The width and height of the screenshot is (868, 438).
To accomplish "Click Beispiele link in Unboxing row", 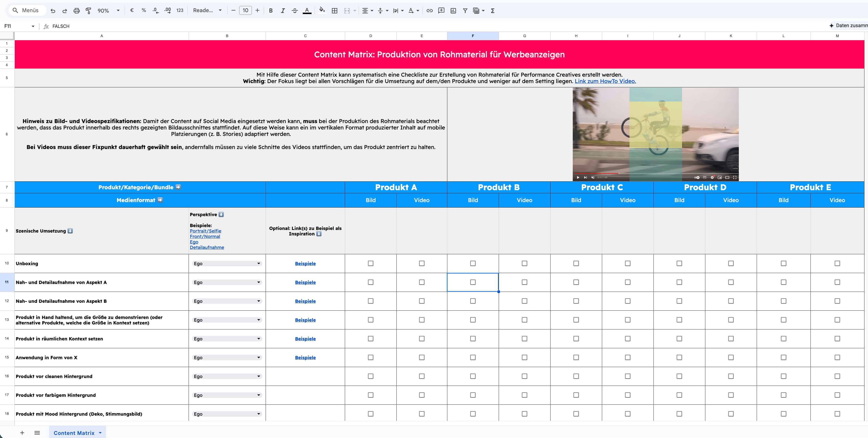I will (x=305, y=263).
